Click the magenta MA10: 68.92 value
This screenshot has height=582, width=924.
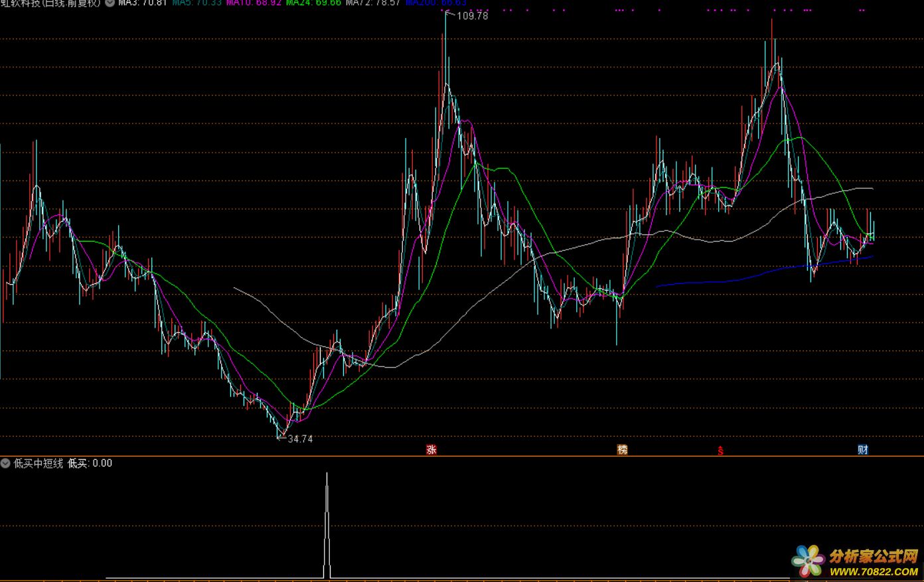point(254,3)
